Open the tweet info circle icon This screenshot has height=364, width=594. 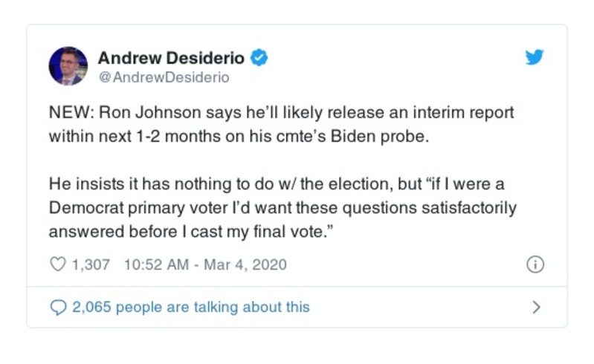(535, 264)
